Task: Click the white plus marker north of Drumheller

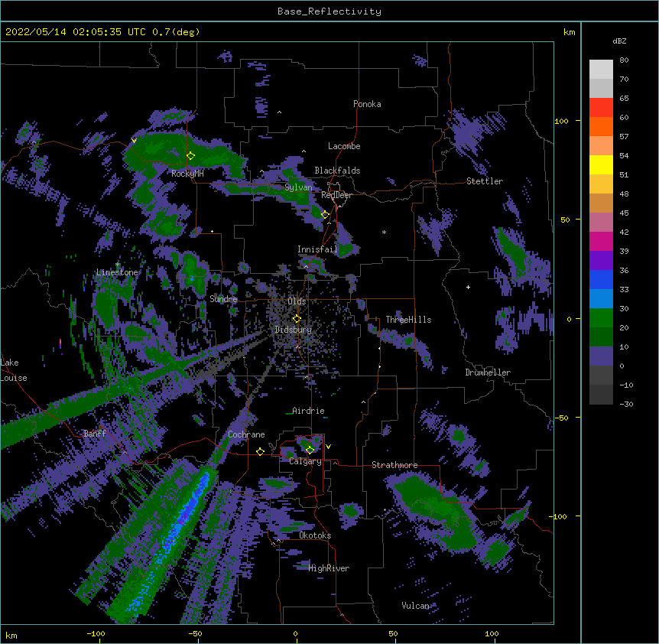Action: click(468, 287)
